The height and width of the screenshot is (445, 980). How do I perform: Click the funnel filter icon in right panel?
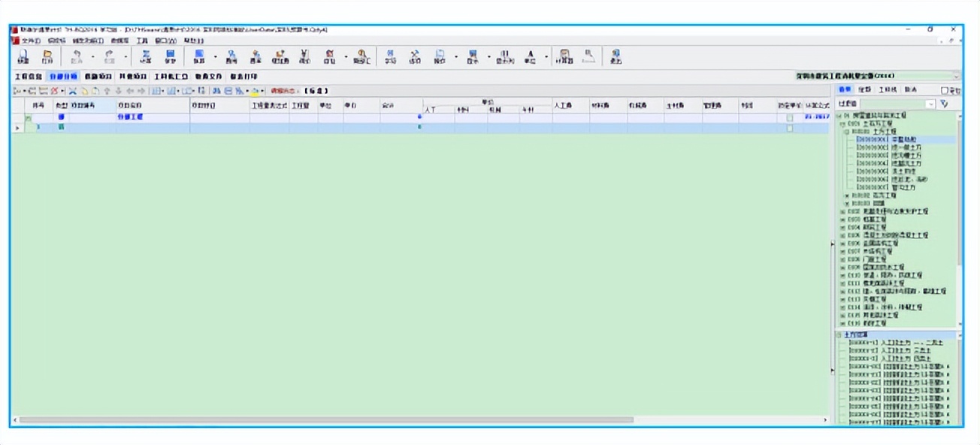tap(944, 103)
